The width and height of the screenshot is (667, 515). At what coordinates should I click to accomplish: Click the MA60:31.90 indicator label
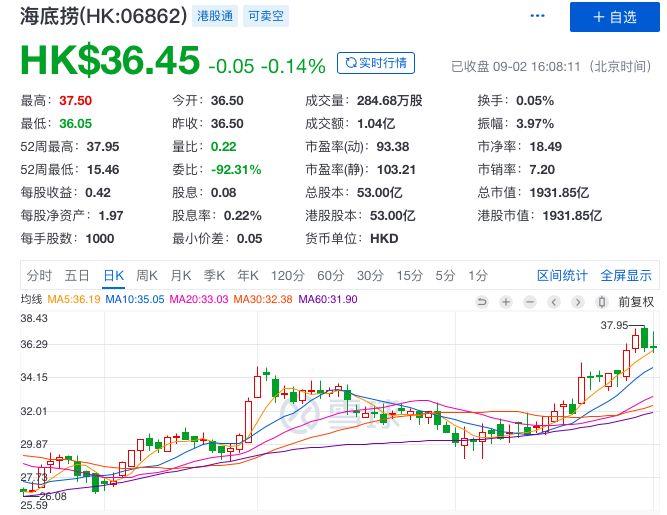pos(328,299)
